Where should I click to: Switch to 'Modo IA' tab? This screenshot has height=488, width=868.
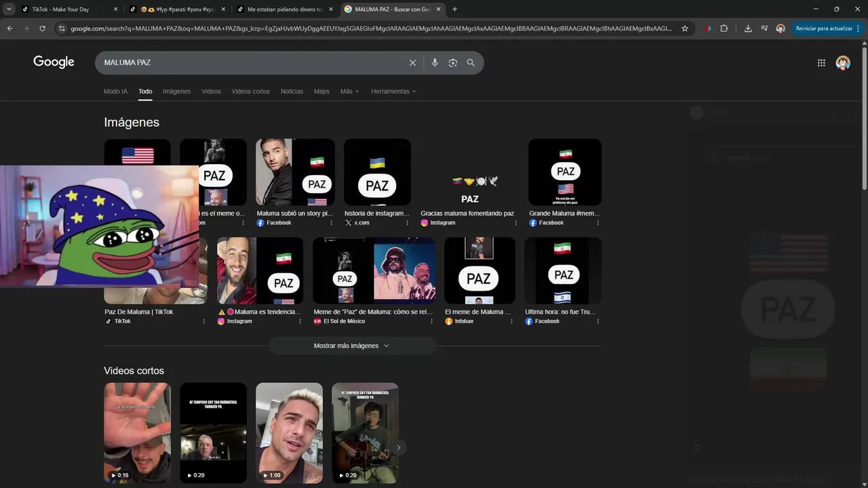(x=115, y=91)
